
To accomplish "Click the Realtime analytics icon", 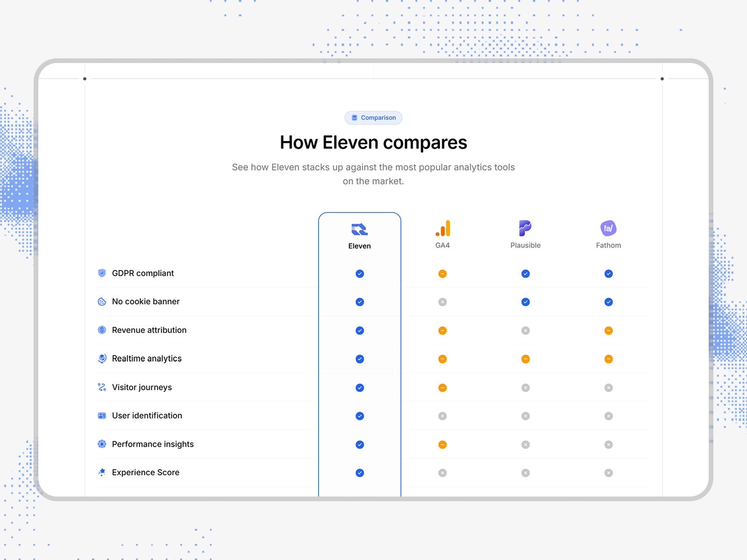I will [x=102, y=358].
